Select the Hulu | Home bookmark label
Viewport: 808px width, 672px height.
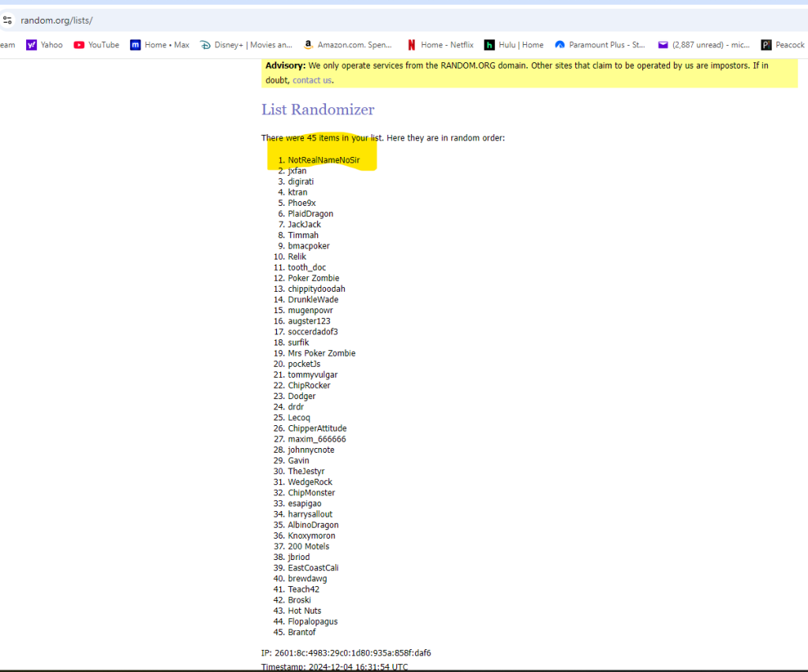click(521, 45)
